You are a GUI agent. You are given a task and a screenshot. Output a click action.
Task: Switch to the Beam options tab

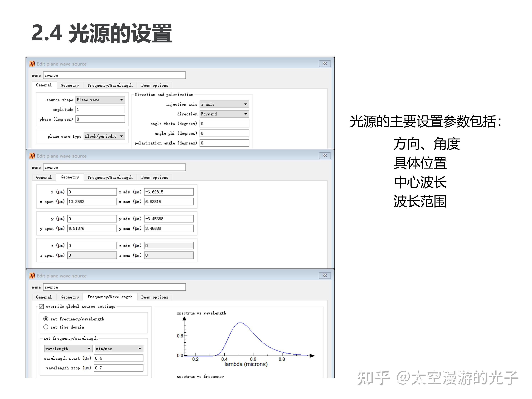(x=155, y=85)
